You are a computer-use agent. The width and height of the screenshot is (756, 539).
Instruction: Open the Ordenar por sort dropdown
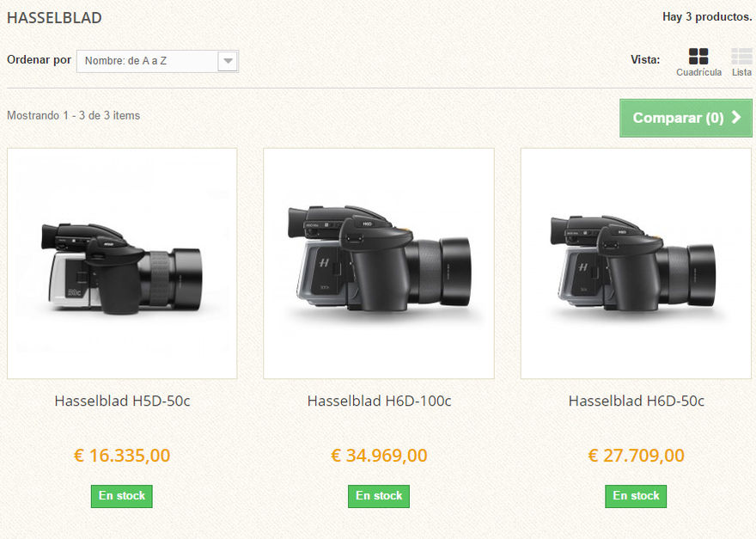[157, 61]
